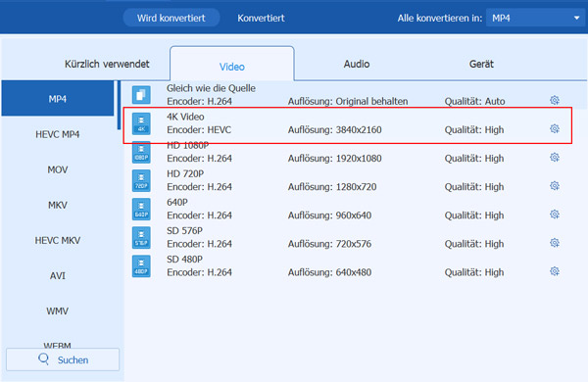The width and height of the screenshot is (588, 382).
Task: Select the SD 576P preset title
Action: [x=184, y=230]
